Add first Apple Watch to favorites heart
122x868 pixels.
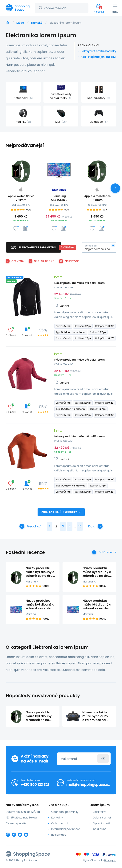click(x=16, y=228)
